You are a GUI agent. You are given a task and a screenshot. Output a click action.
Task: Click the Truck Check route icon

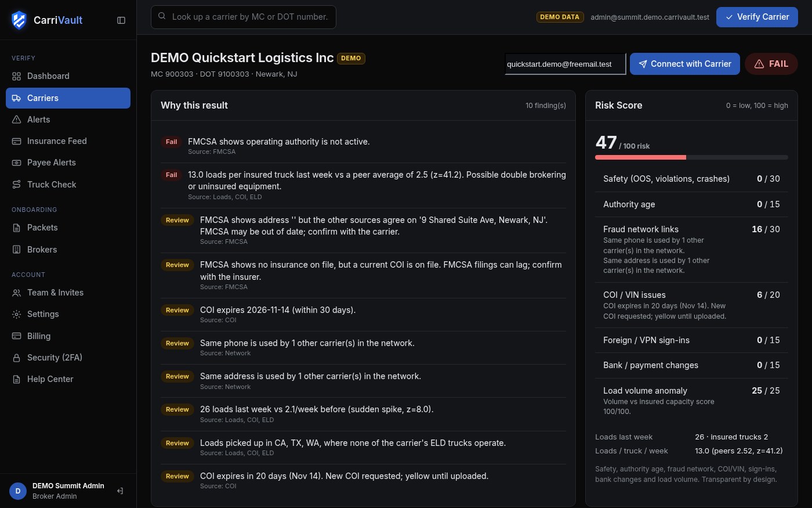[16, 185]
